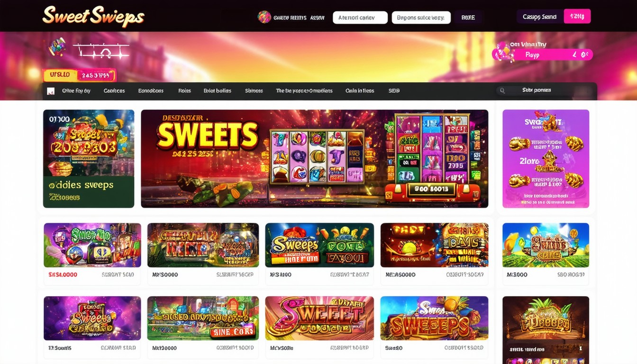
Task: Open the first white field in header
Action: pos(360,18)
